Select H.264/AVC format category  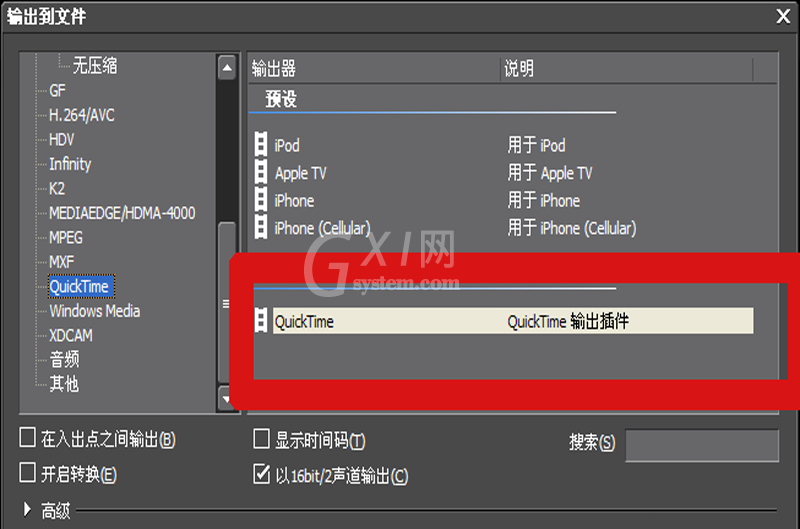point(82,115)
